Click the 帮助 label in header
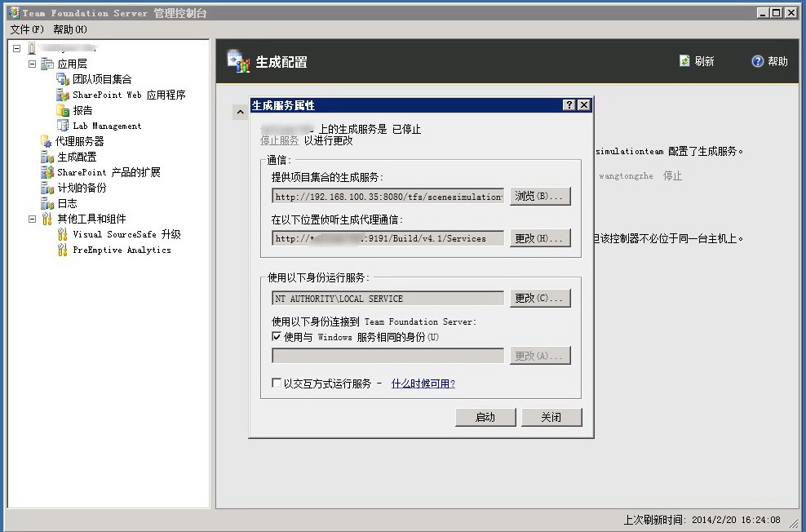The image size is (806, 532). click(777, 61)
